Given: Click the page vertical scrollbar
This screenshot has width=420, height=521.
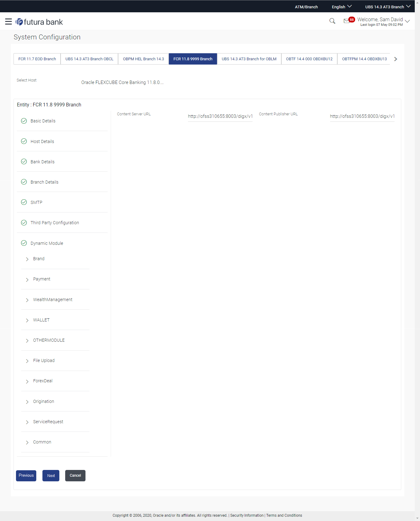Looking at the screenshot, I should (x=417, y=260).
